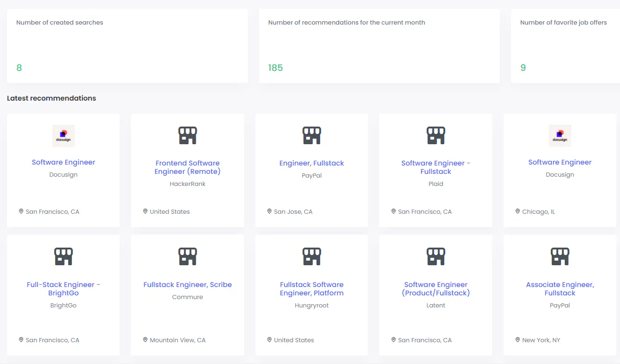Click the store icon above Associate Engineer, Fullstack
Viewport: 620px width, 364px height.
[x=560, y=256]
